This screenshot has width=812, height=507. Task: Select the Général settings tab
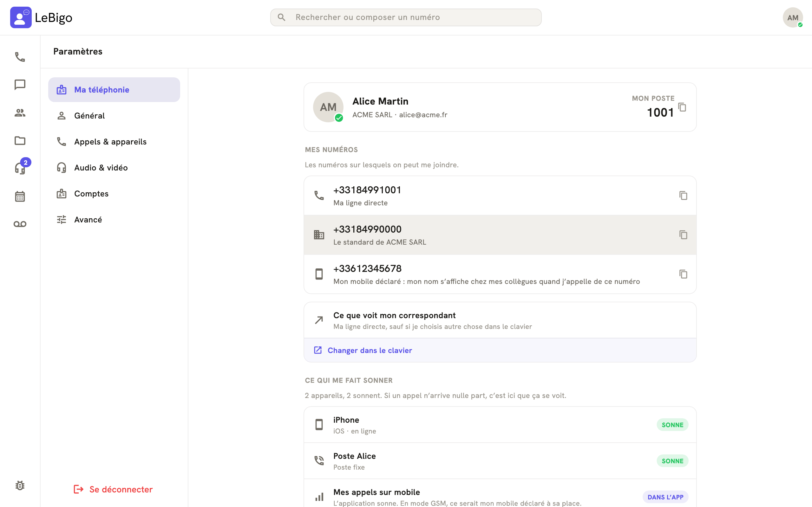click(114, 116)
